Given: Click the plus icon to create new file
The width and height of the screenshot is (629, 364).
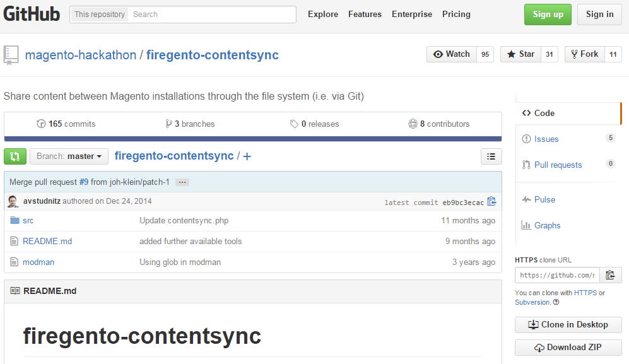Looking at the screenshot, I should [247, 156].
